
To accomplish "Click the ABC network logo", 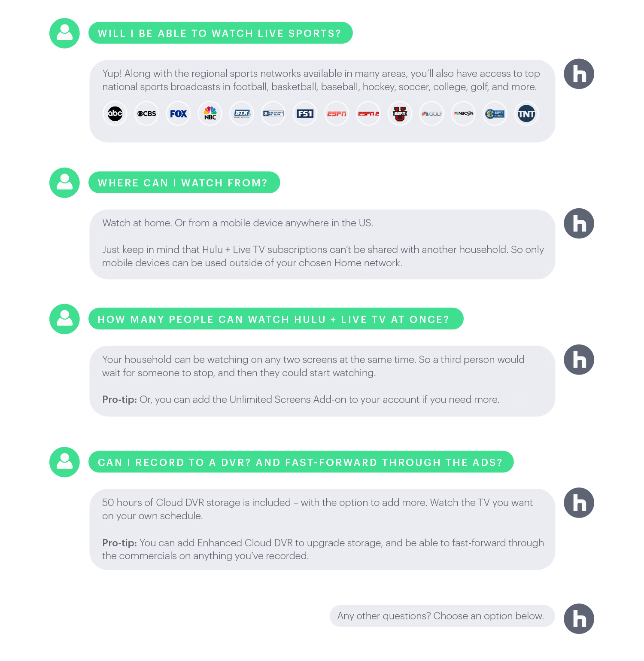I will click(115, 114).
